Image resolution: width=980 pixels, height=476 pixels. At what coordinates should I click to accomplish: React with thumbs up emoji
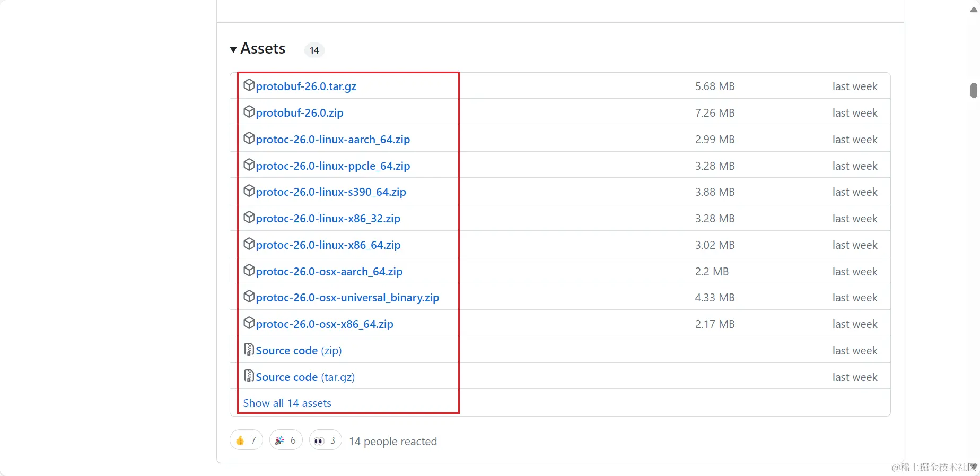246,440
